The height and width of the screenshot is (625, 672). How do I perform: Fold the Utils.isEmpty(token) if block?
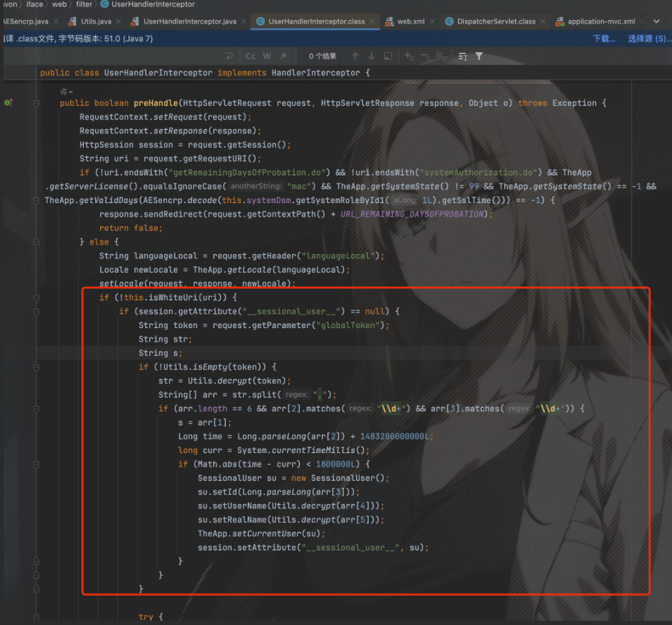(x=36, y=367)
